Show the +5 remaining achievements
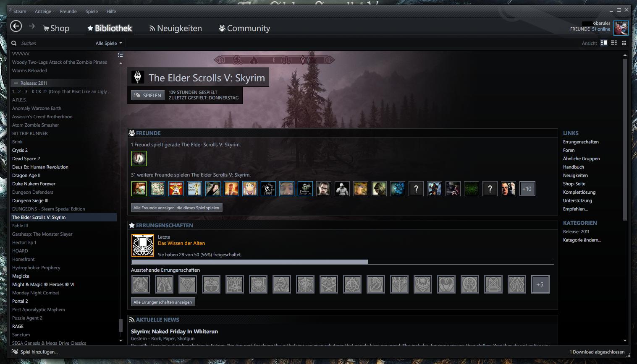637x364 pixels. [x=540, y=284]
